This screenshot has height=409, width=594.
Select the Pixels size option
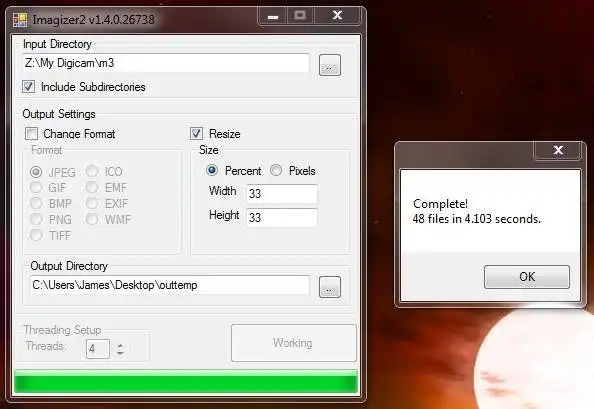click(x=276, y=170)
